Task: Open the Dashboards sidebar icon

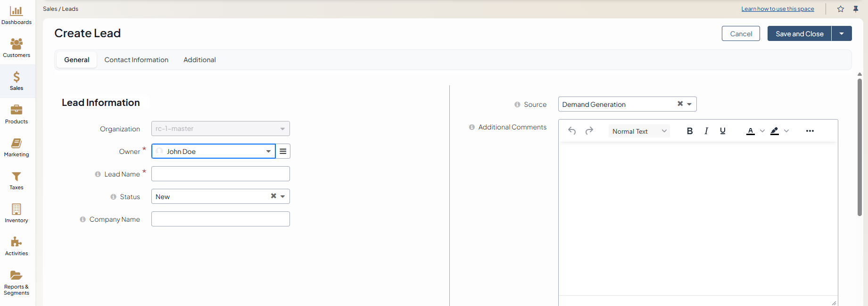Action: click(x=17, y=15)
